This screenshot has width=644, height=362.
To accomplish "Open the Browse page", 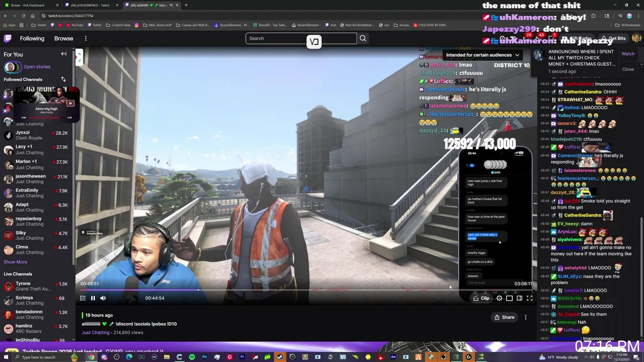I will click(x=63, y=38).
